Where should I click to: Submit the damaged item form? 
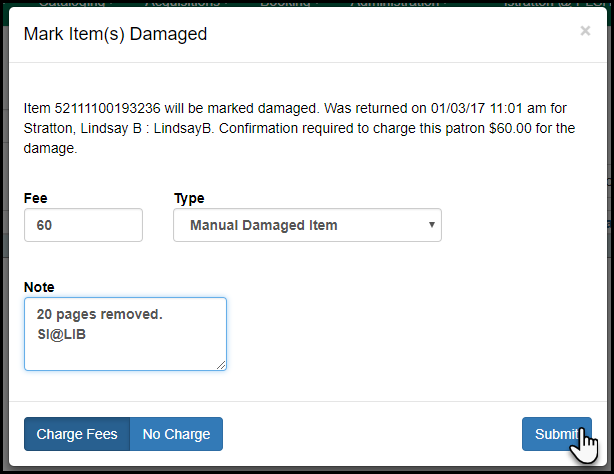point(556,434)
